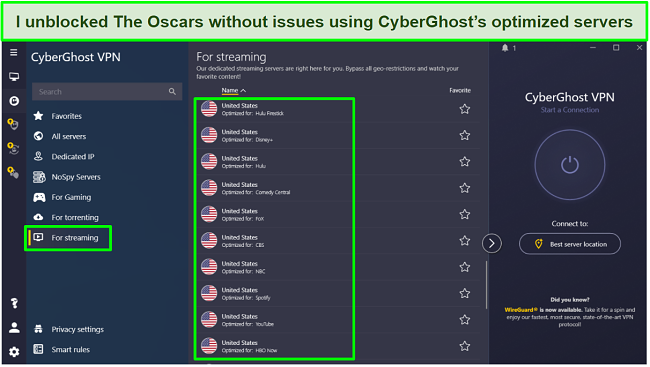The image size is (650, 367).
Task: Click the monitor icon in left rail
Action: click(x=14, y=77)
